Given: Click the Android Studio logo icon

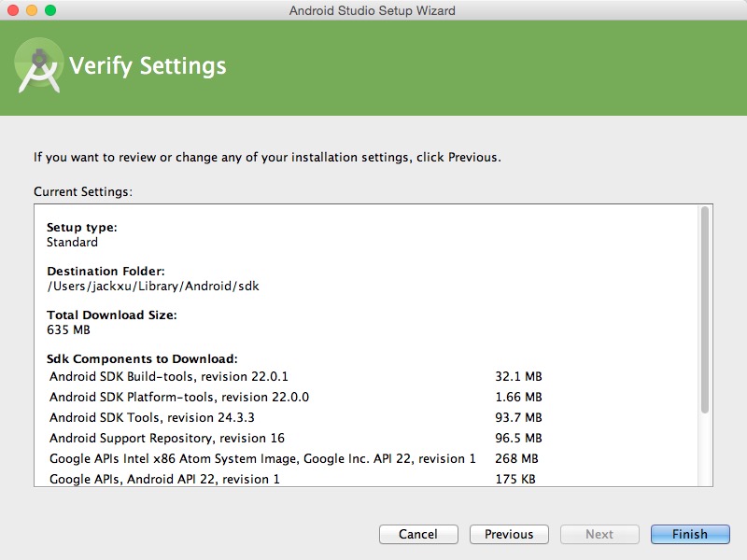Looking at the screenshot, I should point(39,65).
